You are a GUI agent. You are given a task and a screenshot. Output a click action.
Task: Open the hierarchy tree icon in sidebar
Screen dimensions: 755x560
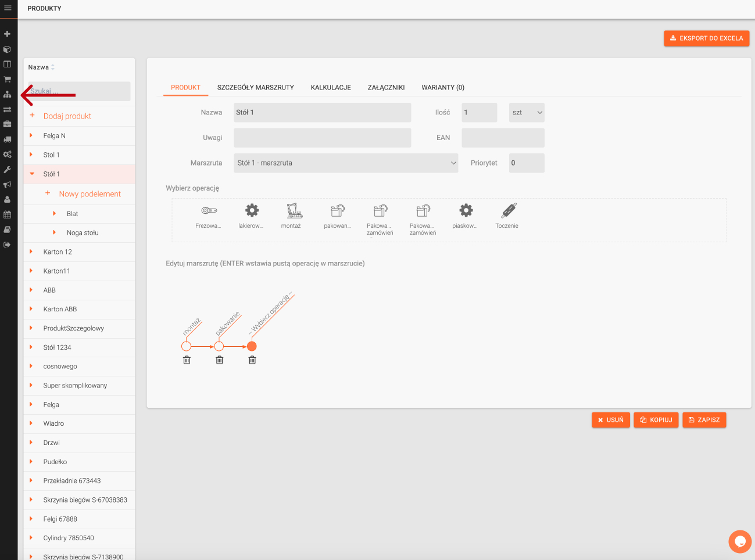pyautogui.click(x=8, y=94)
